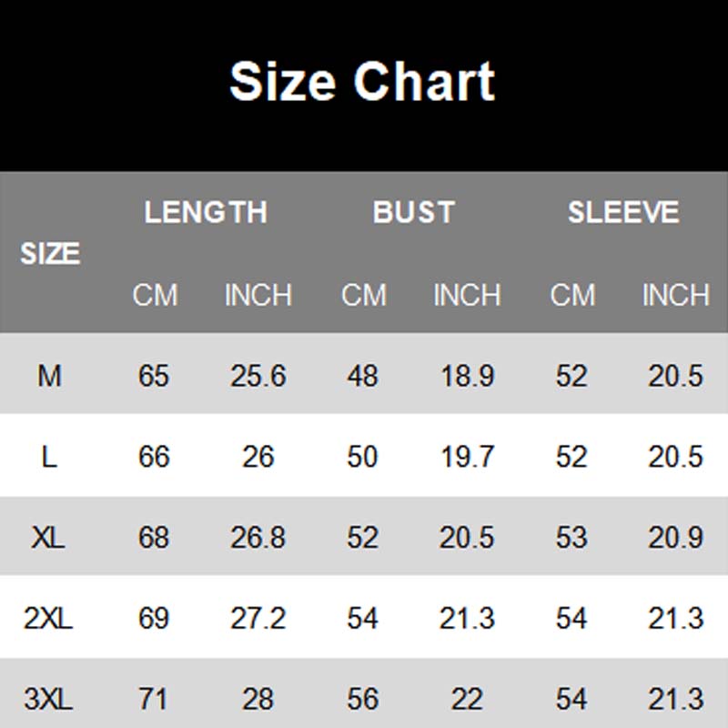Select the 2XL size row label
The height and width of the screenshot is (728, 728).
(49, 618)
